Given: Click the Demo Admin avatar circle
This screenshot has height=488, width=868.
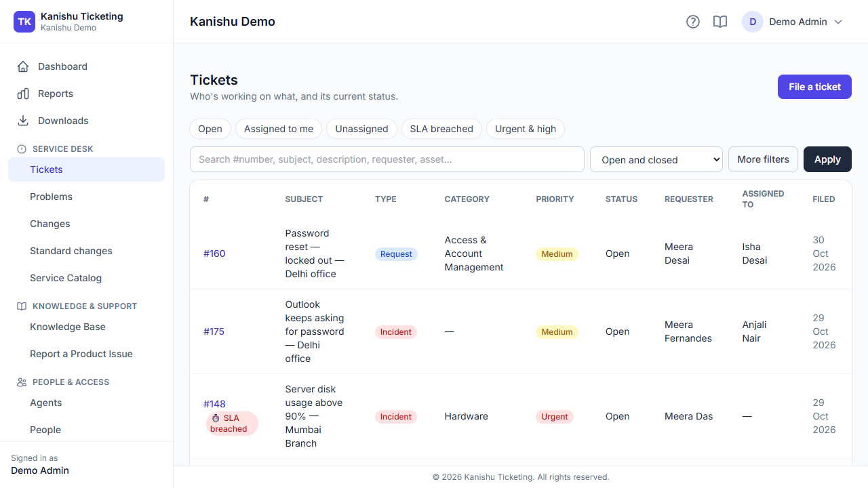Looking at the screenshot, I should 753,22.
